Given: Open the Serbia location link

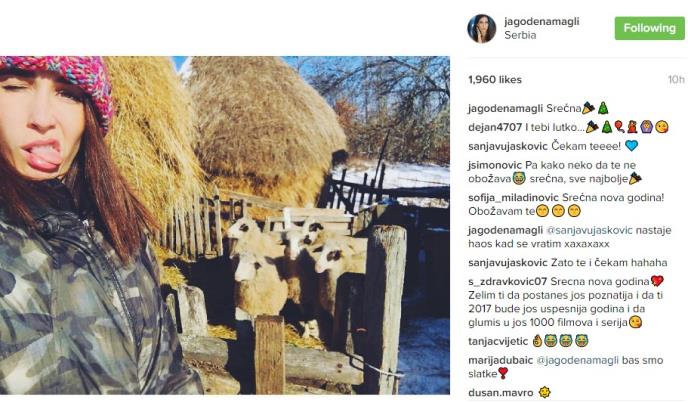Looking at the screenshot, I should tap(521, 35).
